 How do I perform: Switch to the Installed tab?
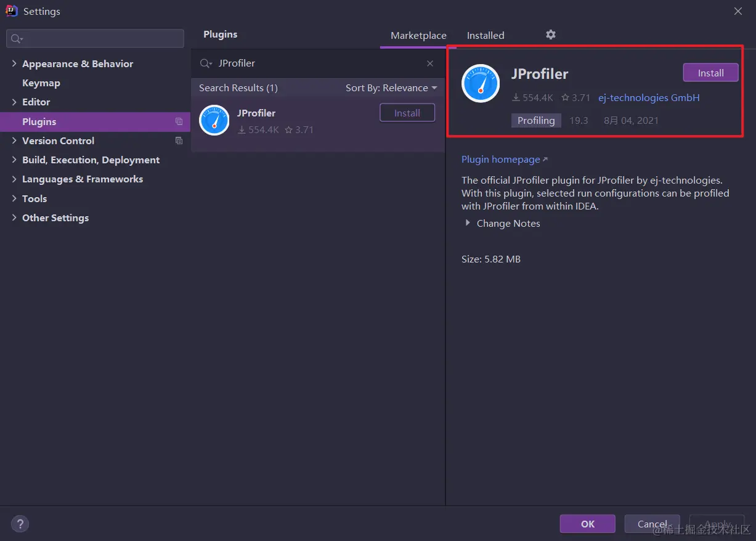pos(486,35)
